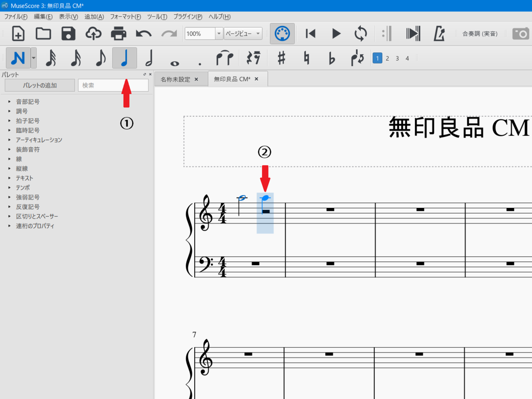Undo the last action
The image size is (532, 399).
click(x=144, y=34)
